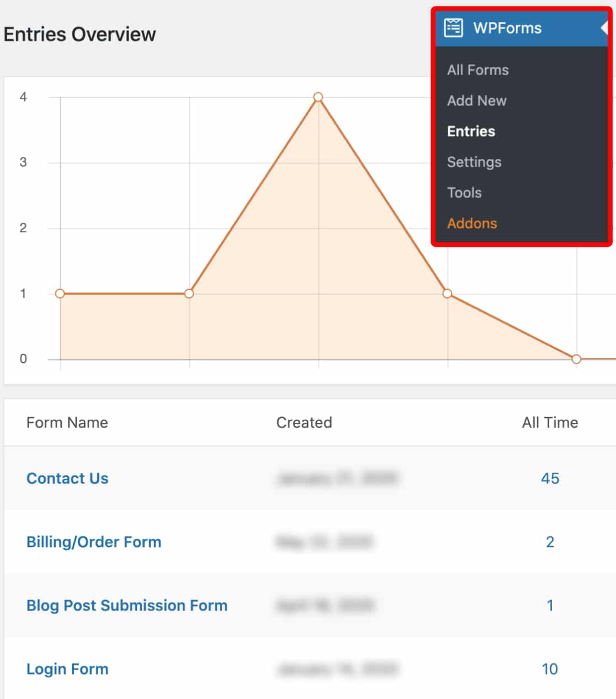Open Blog Post Submission Form link
Image resolution: width=616 pixels, height=699 pixels.
127,605
